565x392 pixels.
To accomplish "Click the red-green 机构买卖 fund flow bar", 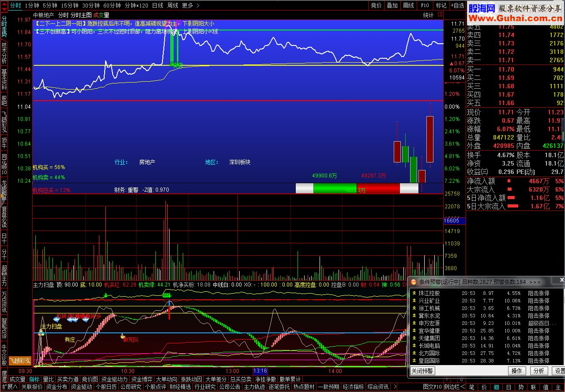I will click(357, 188).
